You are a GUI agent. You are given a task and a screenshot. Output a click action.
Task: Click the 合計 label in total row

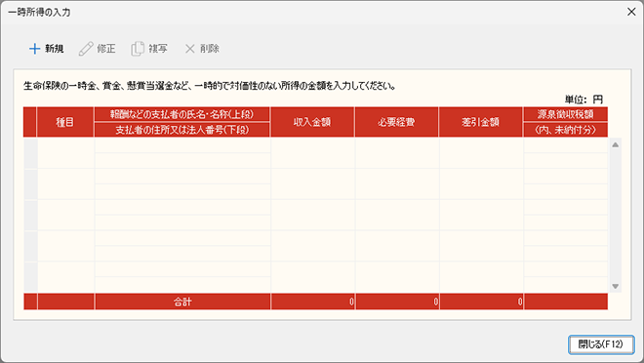[182, 302]
